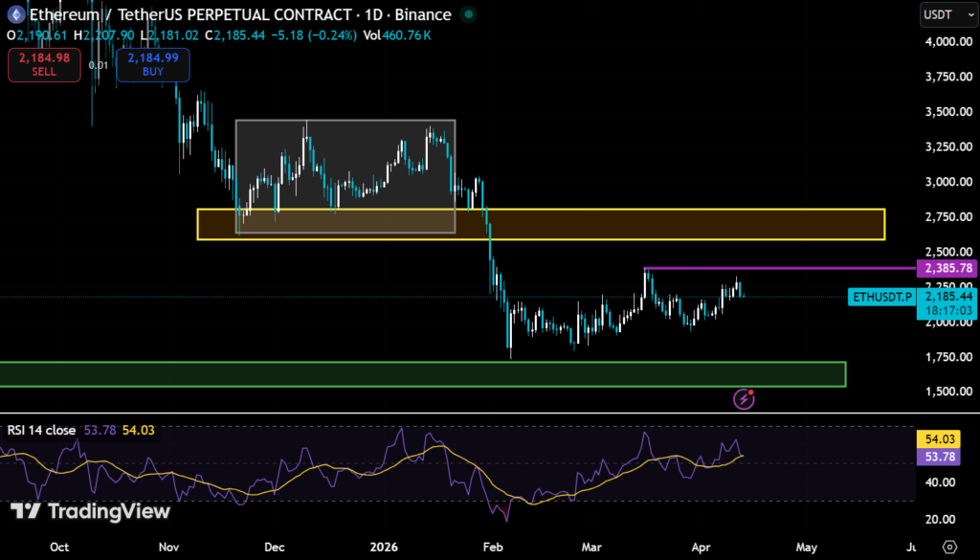Click the Ethereum coin logo icon

pos(16,14)
